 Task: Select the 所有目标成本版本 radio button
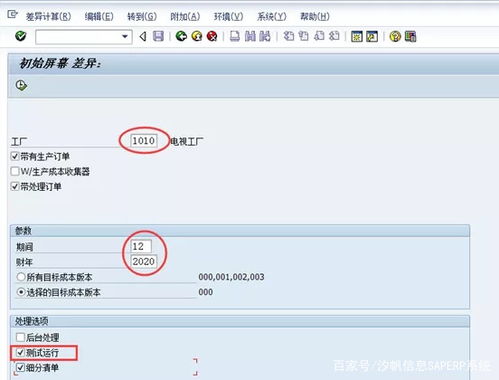point(21,277)
